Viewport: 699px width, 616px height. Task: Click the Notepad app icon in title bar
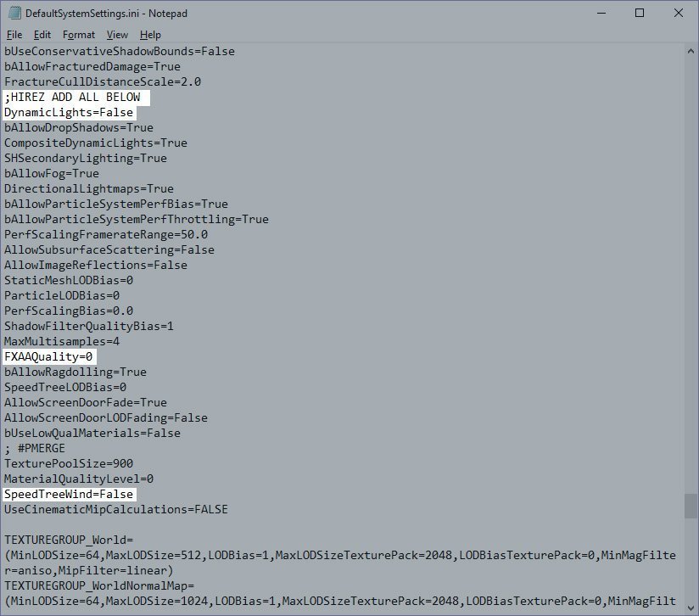[13, 14]
